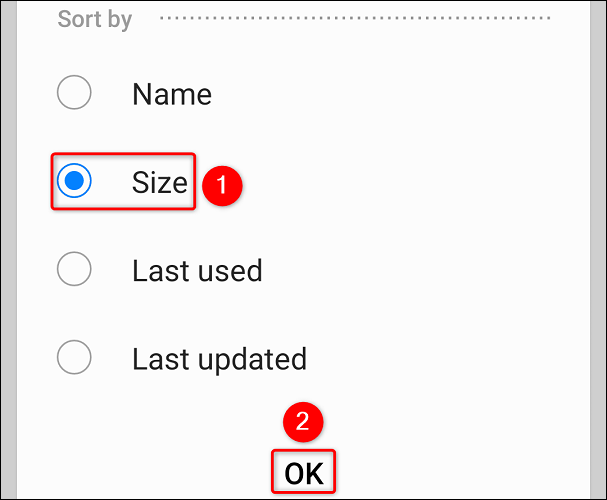Click the red step 1 badge
The image size is (607, 500).
[224, 184]
